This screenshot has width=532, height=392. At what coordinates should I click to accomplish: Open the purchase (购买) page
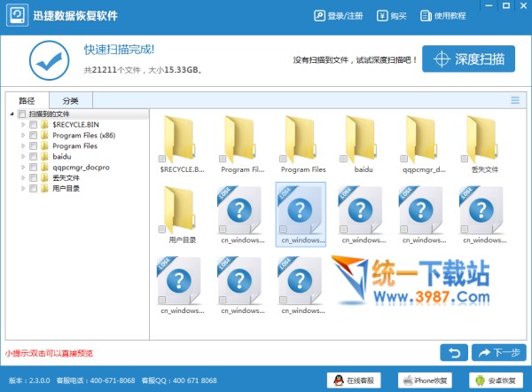[392, 16]
